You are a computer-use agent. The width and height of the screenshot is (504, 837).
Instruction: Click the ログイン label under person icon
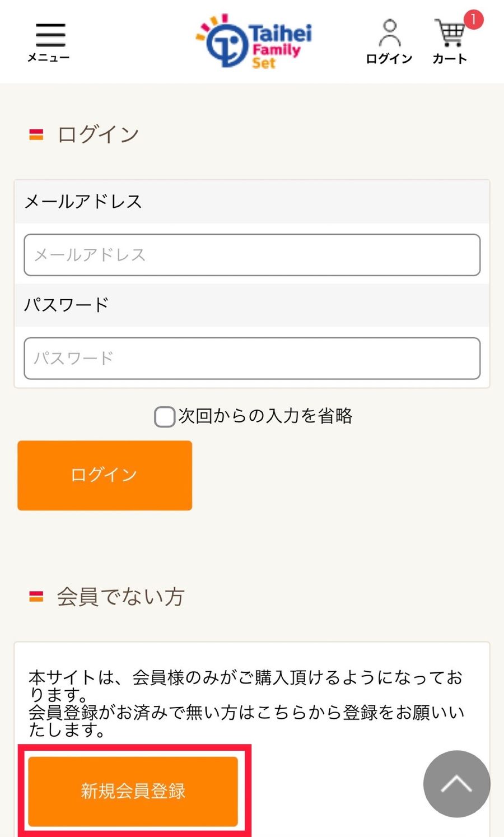click(389, 59)
